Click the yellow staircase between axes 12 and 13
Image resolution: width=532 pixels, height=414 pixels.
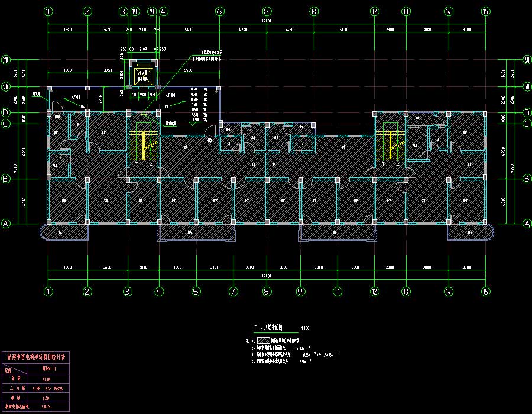point(391,145)
